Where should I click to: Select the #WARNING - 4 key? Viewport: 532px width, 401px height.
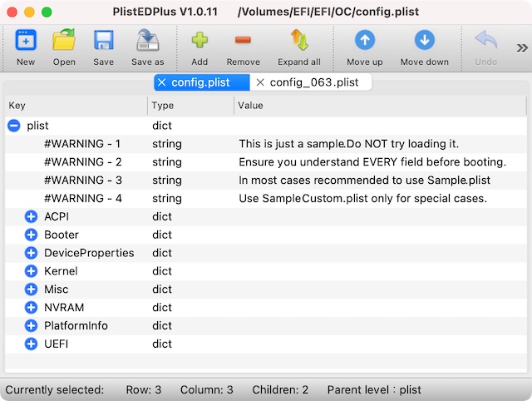83,198
